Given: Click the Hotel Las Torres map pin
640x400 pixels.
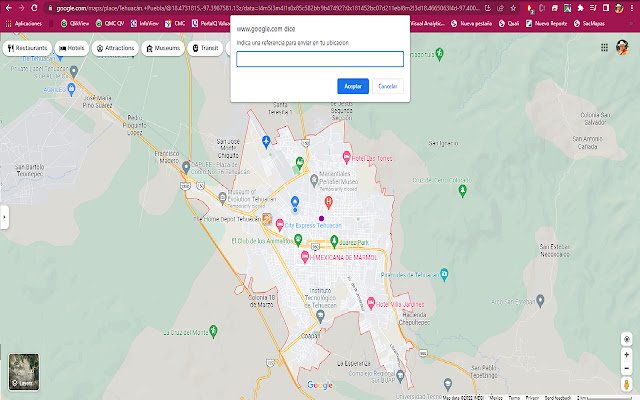Looking at the screenshot, I should [x=346, y=158].
